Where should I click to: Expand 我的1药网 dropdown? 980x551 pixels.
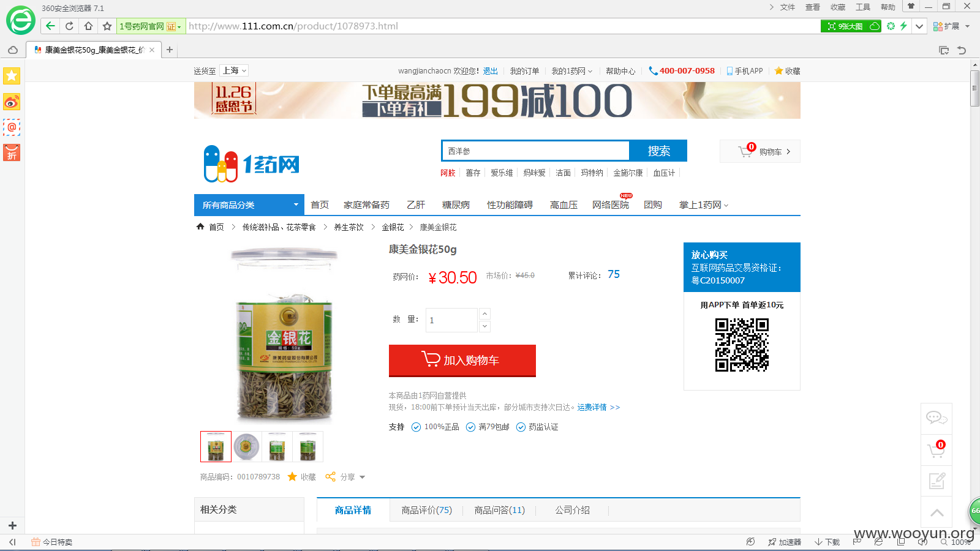click(x=571, y=71)
